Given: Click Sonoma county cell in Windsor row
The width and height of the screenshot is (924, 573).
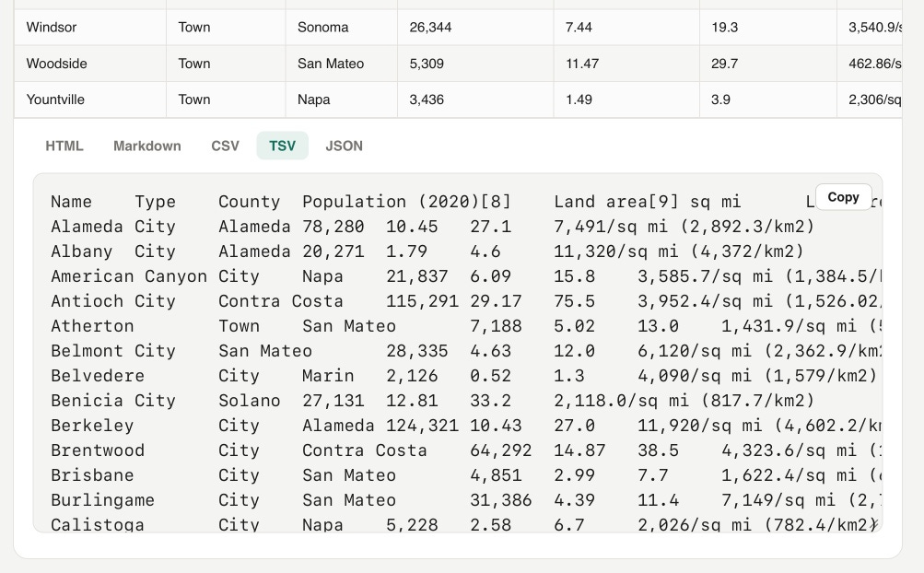Looking at the screenshot, I should pos(342,27).
